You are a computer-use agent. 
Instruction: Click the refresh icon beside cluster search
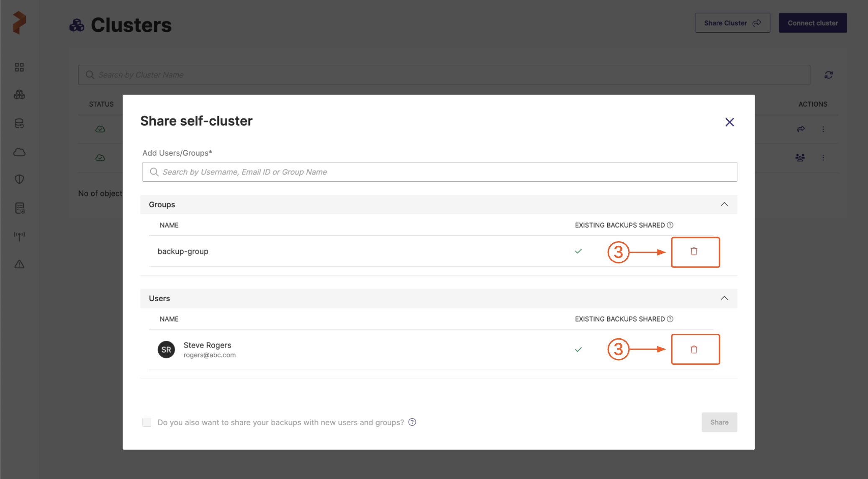click(x=829, y=75)
